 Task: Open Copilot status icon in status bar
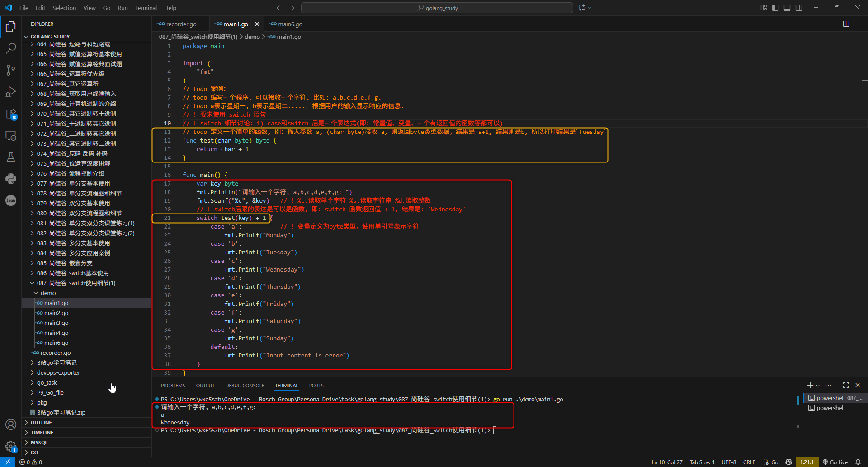pyautogui.click(x=789, y=462)
